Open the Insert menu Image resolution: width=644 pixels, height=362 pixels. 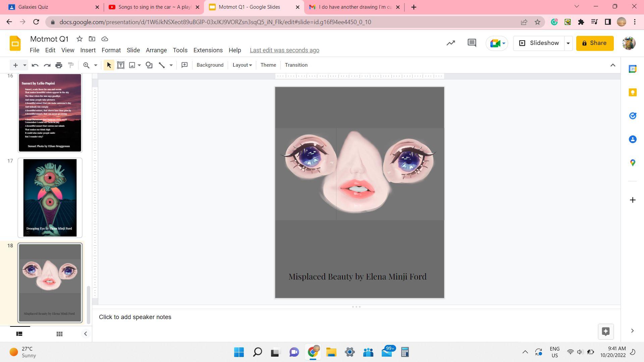88,50
